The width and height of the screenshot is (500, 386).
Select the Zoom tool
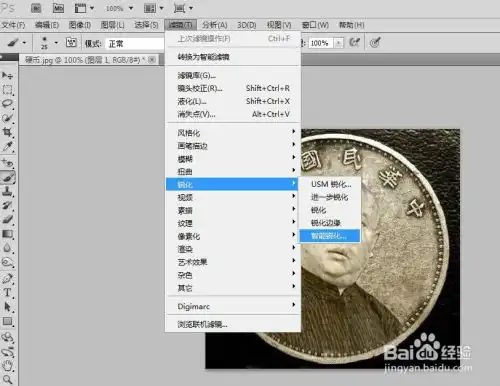(x=7, y=379)
